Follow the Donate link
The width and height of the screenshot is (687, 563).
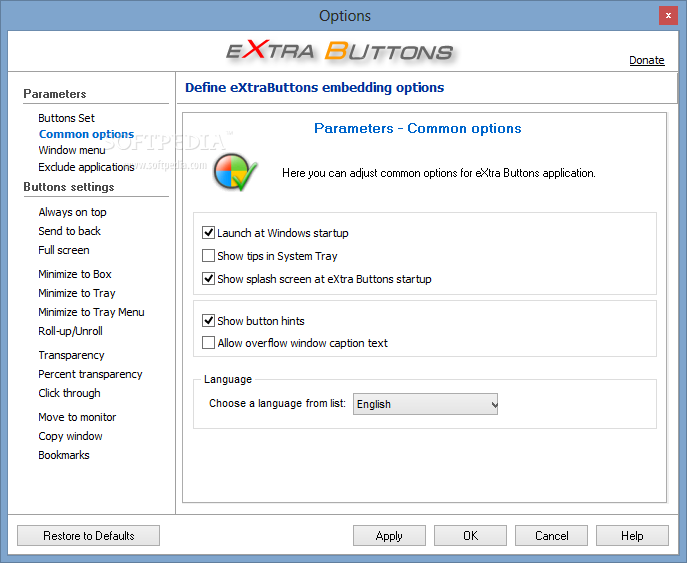point(647,60)
